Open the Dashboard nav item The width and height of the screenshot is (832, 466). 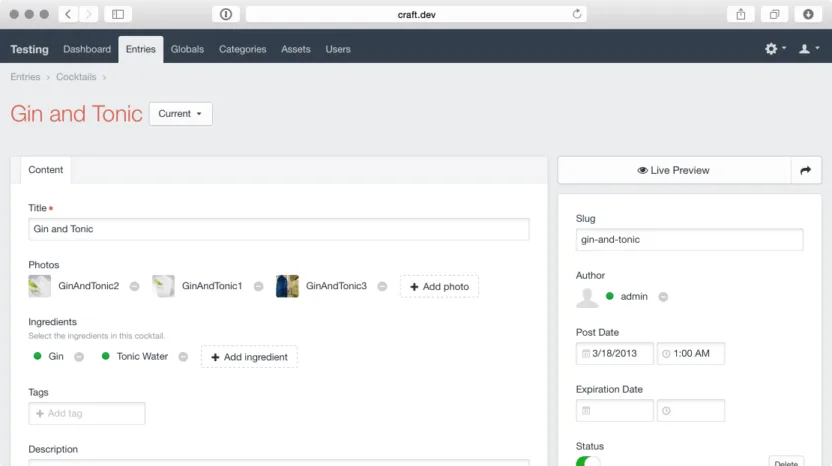tap(87, 49)
